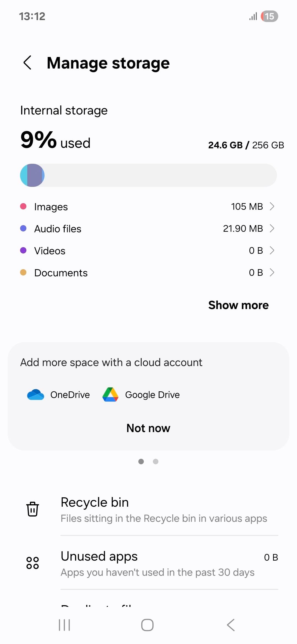Viewport: 297px width, 644px height.
Task: Tap the home button in navigation bar
Action: pyautogui.click(x=147, y=625)
